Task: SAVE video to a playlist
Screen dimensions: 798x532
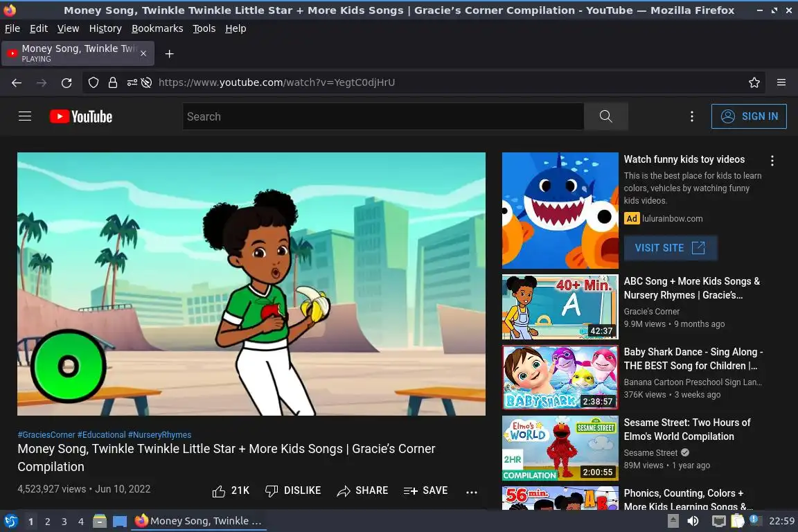Action: click(x=425, y=490)
